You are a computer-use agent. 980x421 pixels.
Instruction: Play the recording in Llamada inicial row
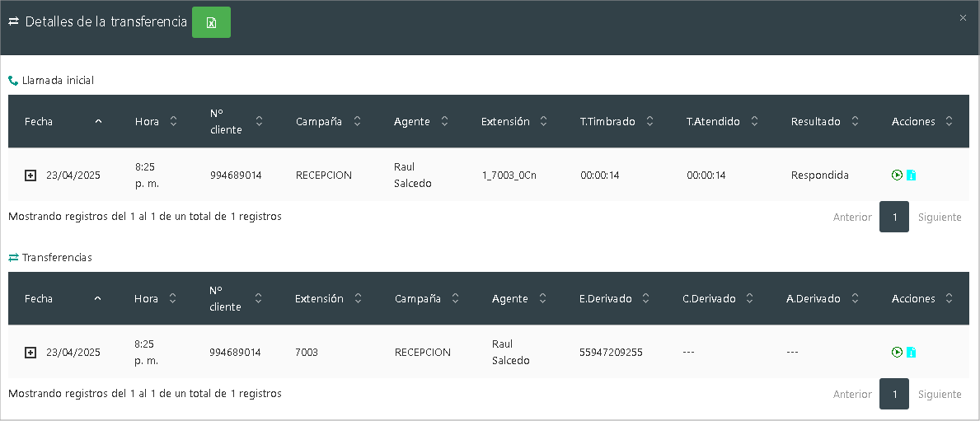coord(898,175)
